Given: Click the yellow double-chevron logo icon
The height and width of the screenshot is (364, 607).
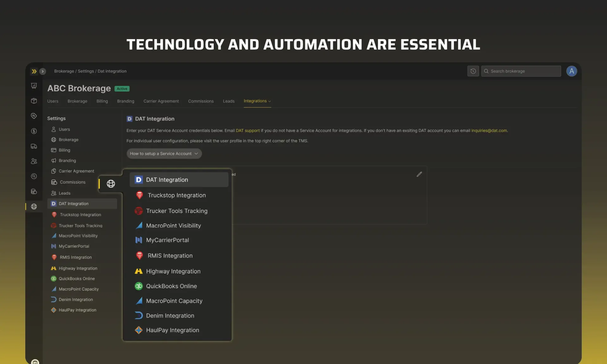Looking at the screenshot, I should pyautogui.click(x=34, y=71).
